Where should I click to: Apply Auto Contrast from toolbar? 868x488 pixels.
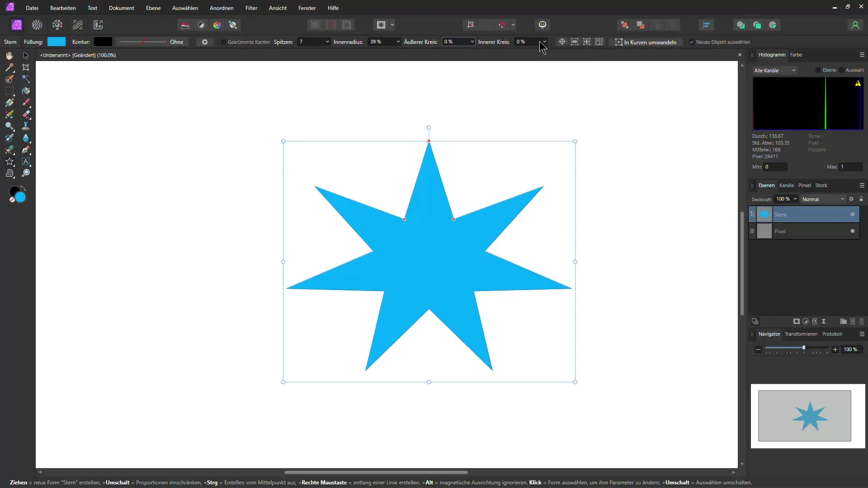coord(201,25)
